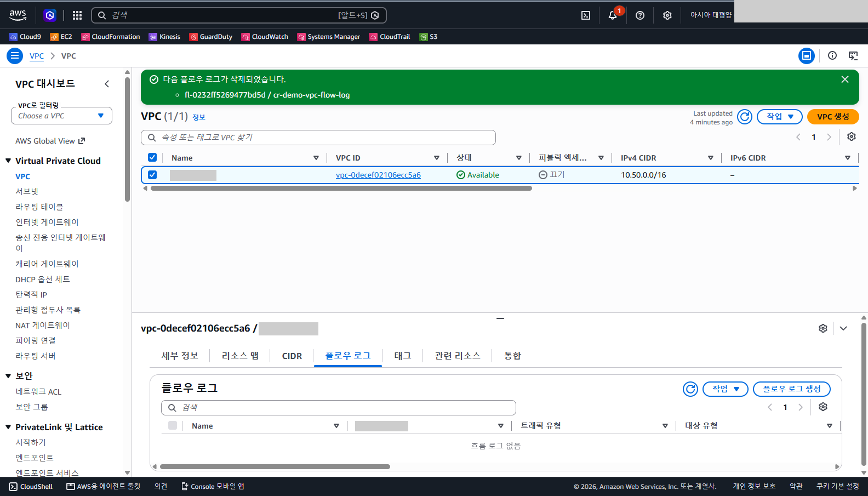Open the services grid menu icon
868x496 pixels.
[x=77, y=15]
